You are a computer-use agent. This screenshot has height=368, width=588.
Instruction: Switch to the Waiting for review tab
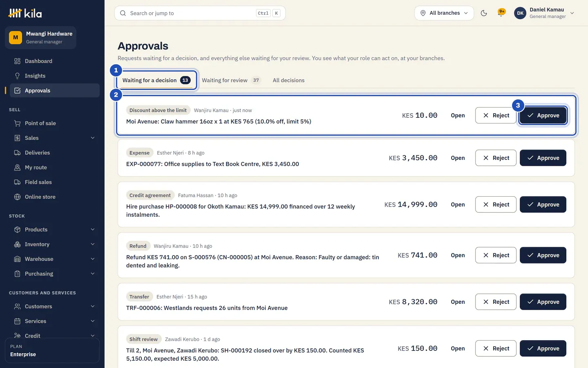click(231, 80)
